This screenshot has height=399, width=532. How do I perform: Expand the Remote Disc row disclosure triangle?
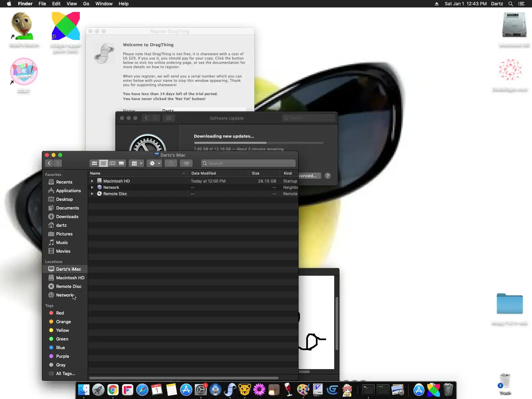coord(92,194)
